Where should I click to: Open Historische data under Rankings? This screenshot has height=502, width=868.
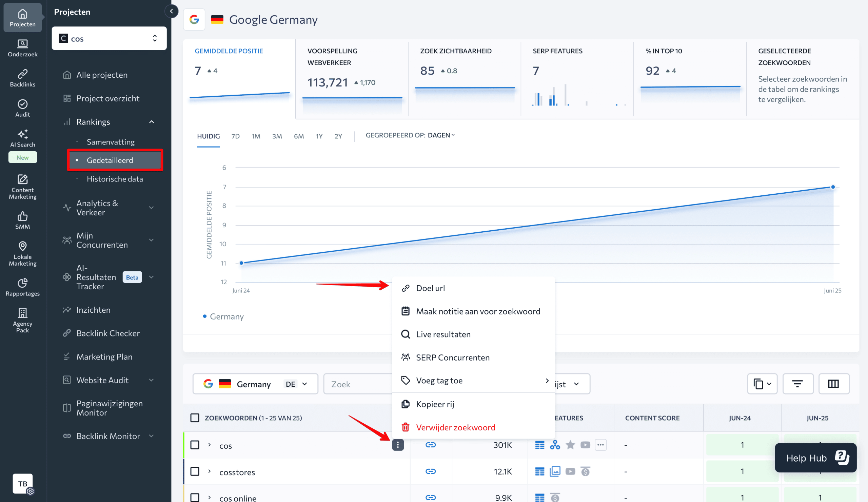(115, 179)
